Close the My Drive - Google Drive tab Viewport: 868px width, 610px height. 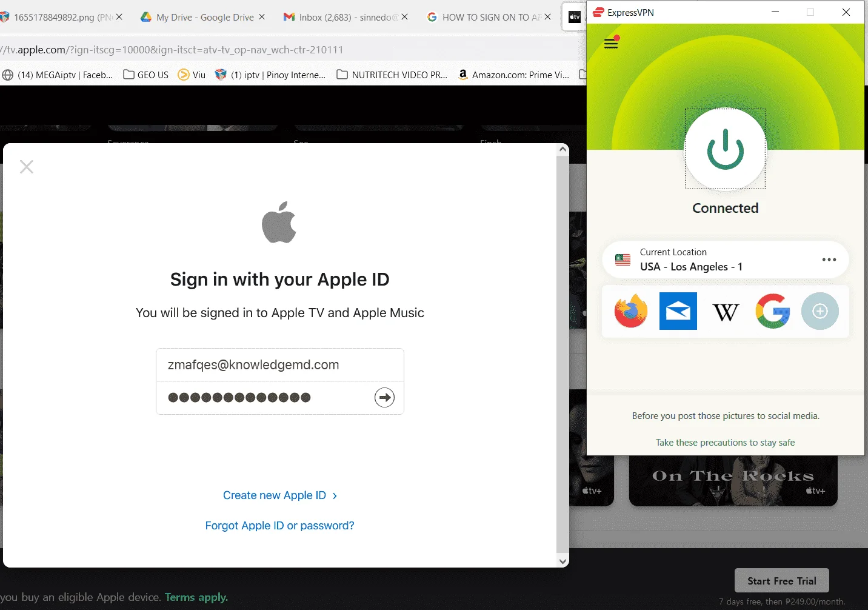pos(262,17)
